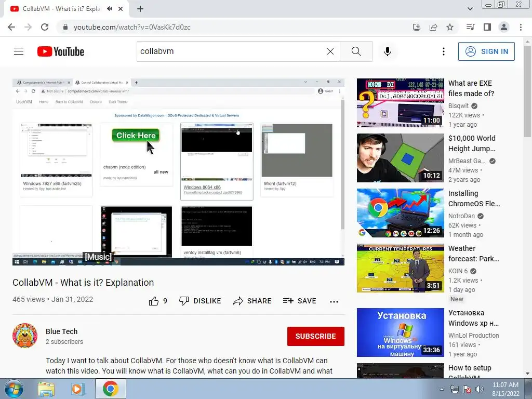Image resolution: width=532 pixels, height=399 pixels.
Task: Go back in Chrome browser
Action: pyautogui.click(x=11, y=27)
